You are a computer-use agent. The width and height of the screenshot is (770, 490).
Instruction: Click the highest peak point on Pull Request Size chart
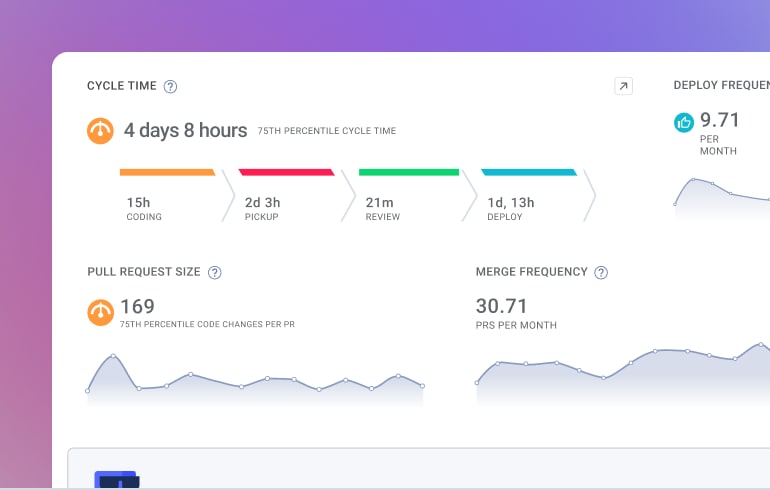[x=113, y=355]
